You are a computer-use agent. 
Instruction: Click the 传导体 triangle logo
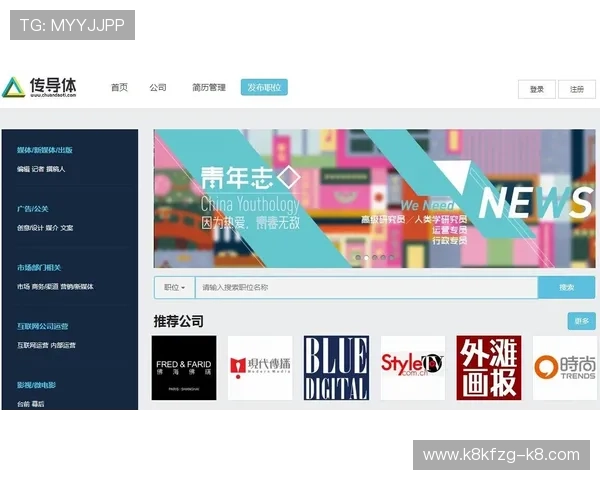click(x=14, y=87)
